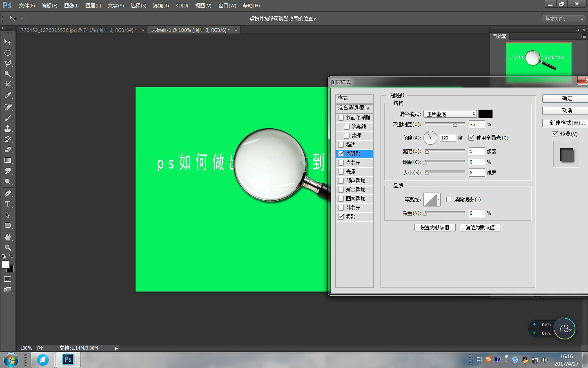The width and height of the screenshot is (588, 368).
Task: Select 混合选项:默认 in the styles list
Action: (354, 108)
